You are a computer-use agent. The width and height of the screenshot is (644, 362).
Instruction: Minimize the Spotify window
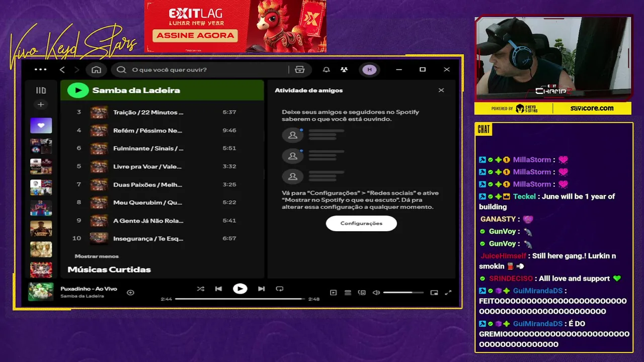point(399,69)
